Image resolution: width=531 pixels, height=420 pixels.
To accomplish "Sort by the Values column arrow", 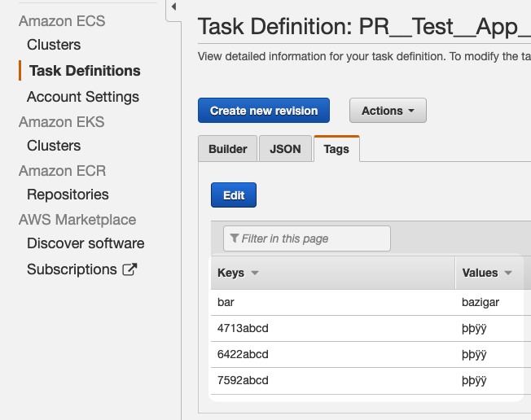I will 508,273.
